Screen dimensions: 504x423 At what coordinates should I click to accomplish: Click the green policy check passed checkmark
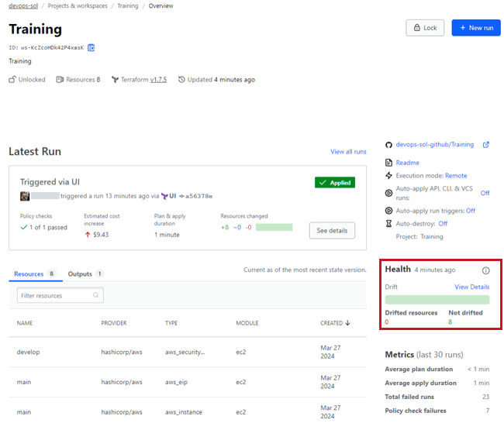click(x=24, y=228)
